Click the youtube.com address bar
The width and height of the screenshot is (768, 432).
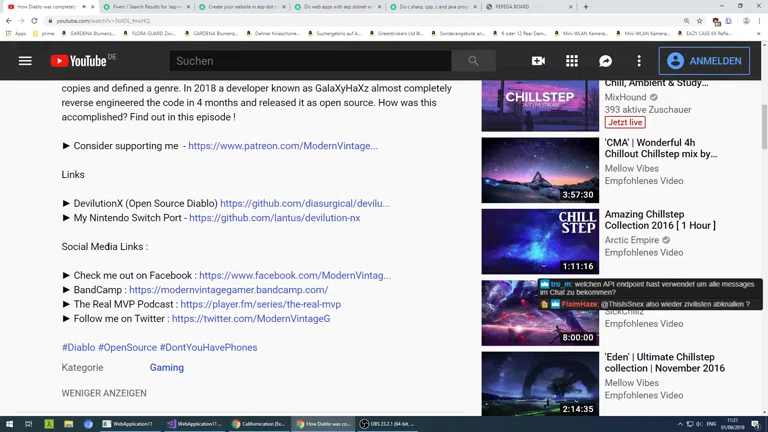[x=362, y=21]
